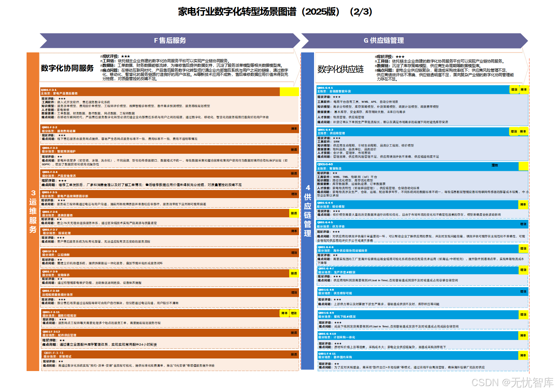Click the yellow 增效 tag on 服务行程规划

point(294,313)
